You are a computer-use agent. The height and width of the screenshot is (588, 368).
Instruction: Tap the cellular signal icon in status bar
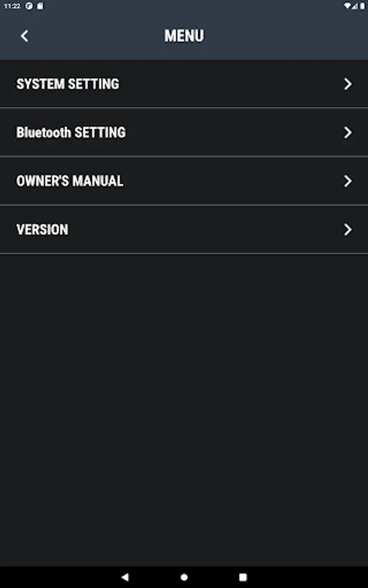point(355,6)
